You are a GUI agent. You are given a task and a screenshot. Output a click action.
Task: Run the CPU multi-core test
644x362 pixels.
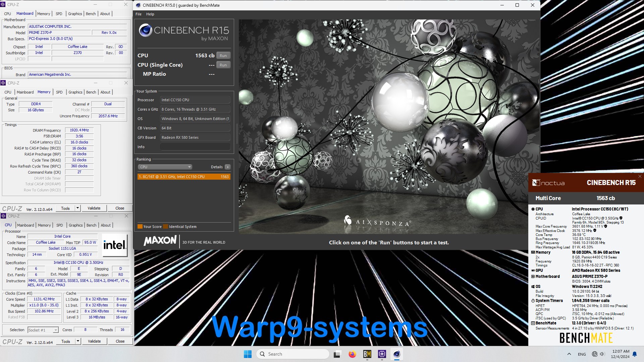[x=223, y=56]
